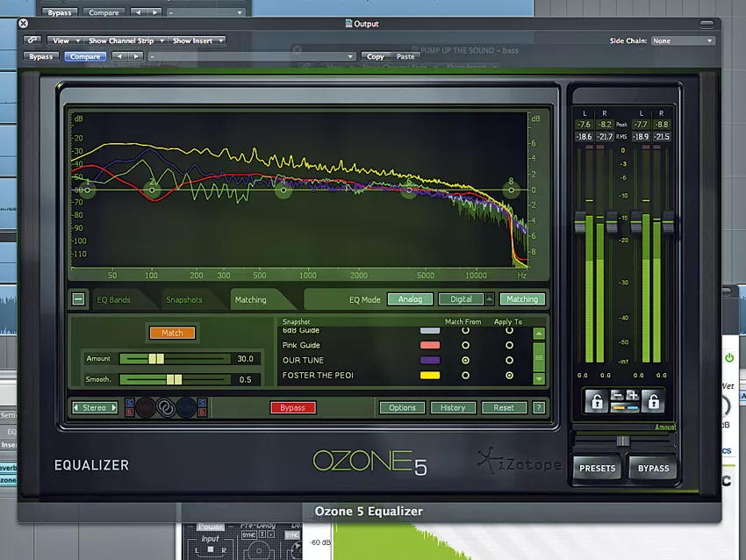Switch to the EQ Bands tab
Viewport: 746px width, 560px height.
click(x=113, y=300)
